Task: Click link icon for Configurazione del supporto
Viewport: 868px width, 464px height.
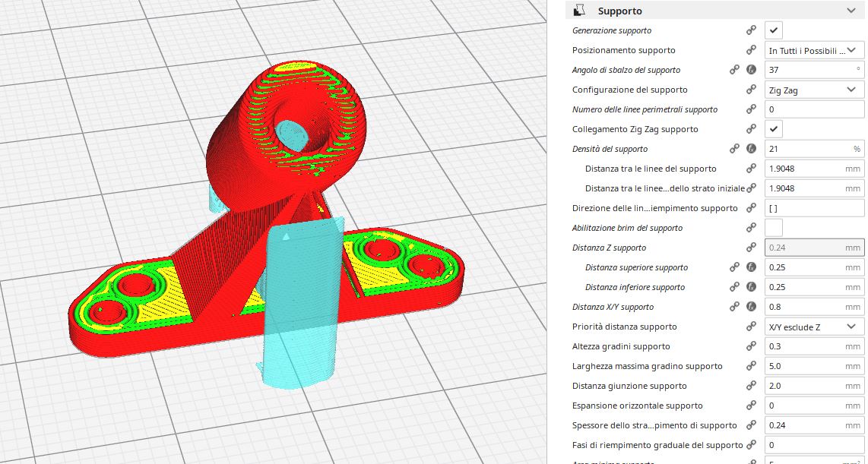Action: [x=751, y=90]
